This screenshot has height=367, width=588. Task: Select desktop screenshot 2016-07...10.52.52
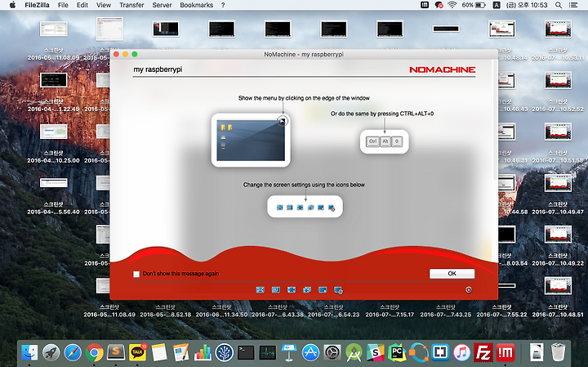(558, 80)
